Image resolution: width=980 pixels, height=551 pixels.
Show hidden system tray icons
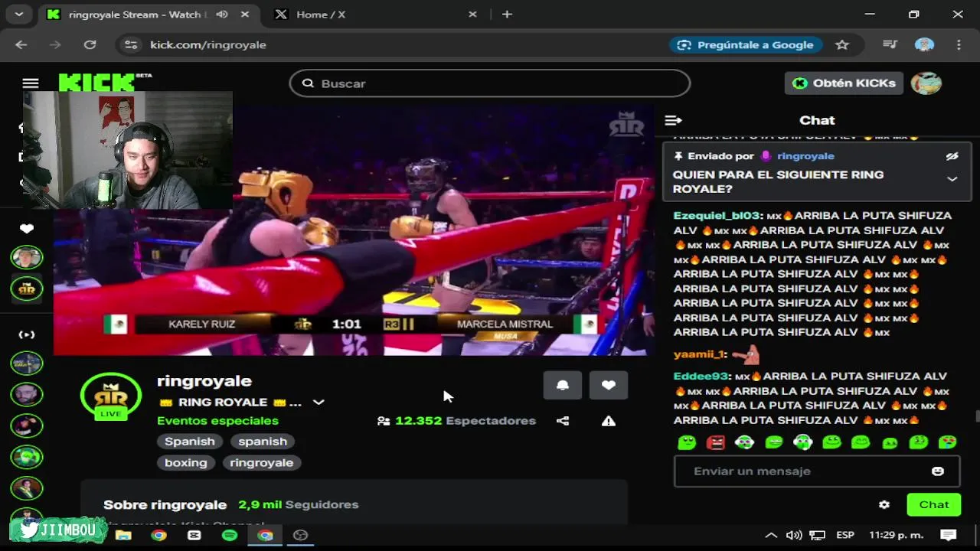point(771,535)
